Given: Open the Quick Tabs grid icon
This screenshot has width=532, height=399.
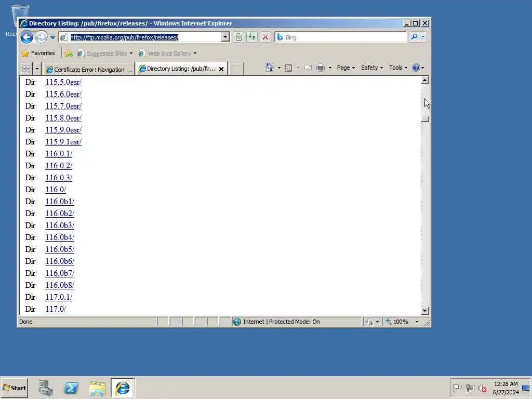Looking at the screenshot, I should [26, 69].
